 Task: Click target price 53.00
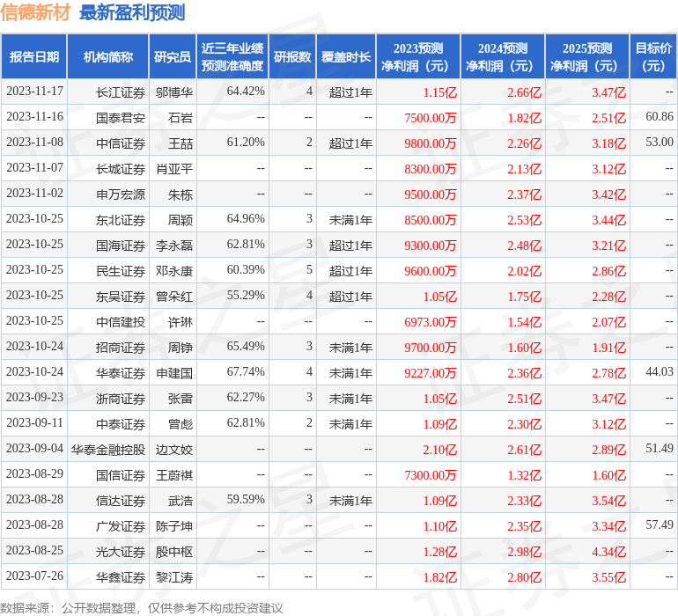coord(660,143)
